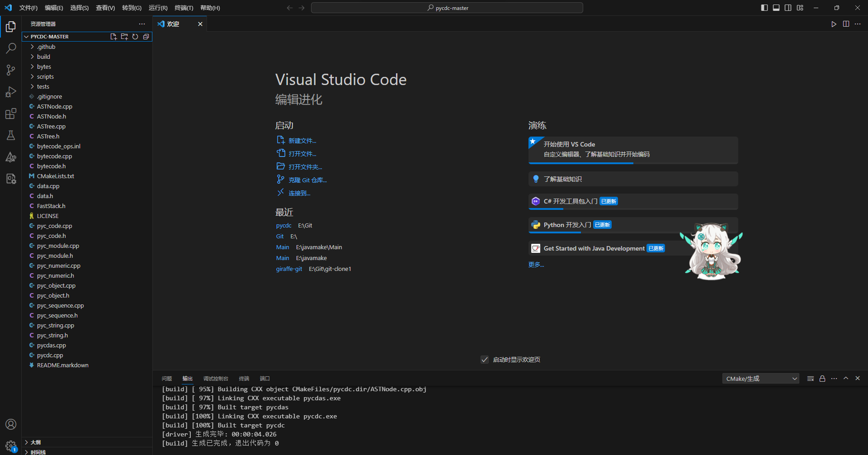The height and width of the screenshot is (455, 868).
Task: Open the Source Control view
Action: (11, 70)
